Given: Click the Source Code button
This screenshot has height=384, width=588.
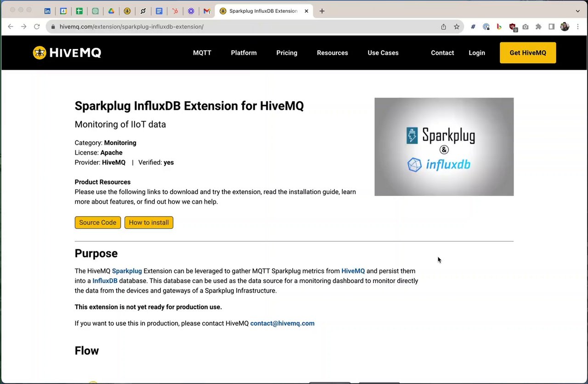Looking at the screenshot, I should click(98, 223).
